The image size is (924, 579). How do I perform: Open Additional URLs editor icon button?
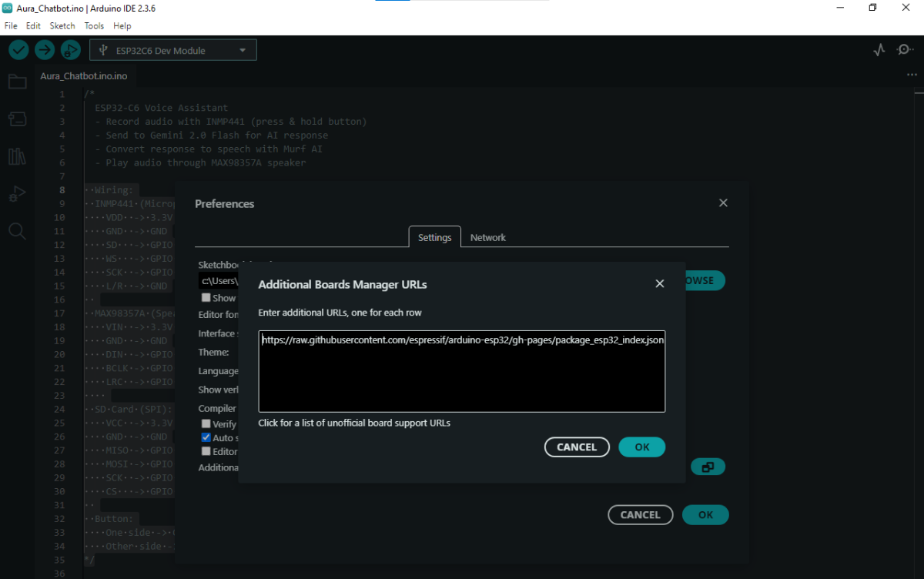click(708, 467)
